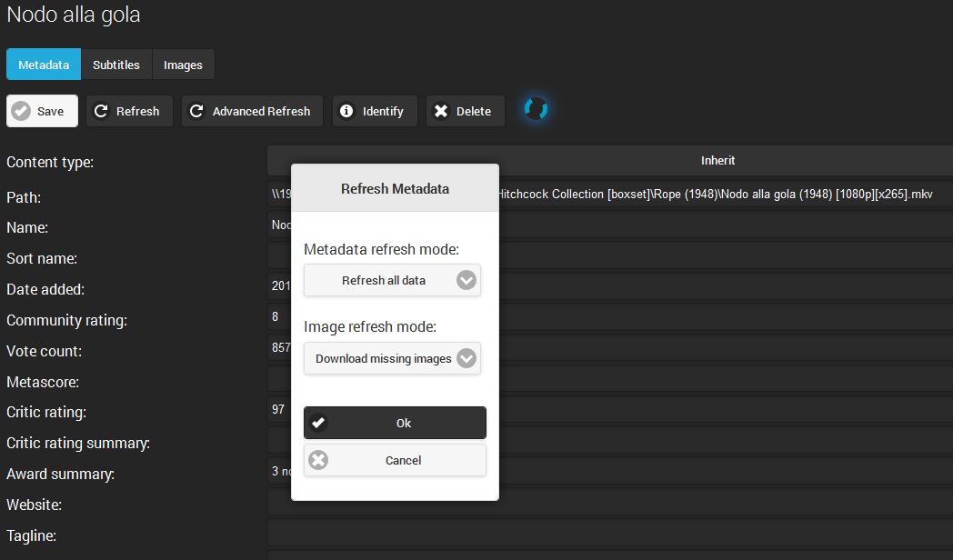The height and width of the screenshot is (560, 953).
Task: Click the X icon on Delete
Action: click(441, 111)
